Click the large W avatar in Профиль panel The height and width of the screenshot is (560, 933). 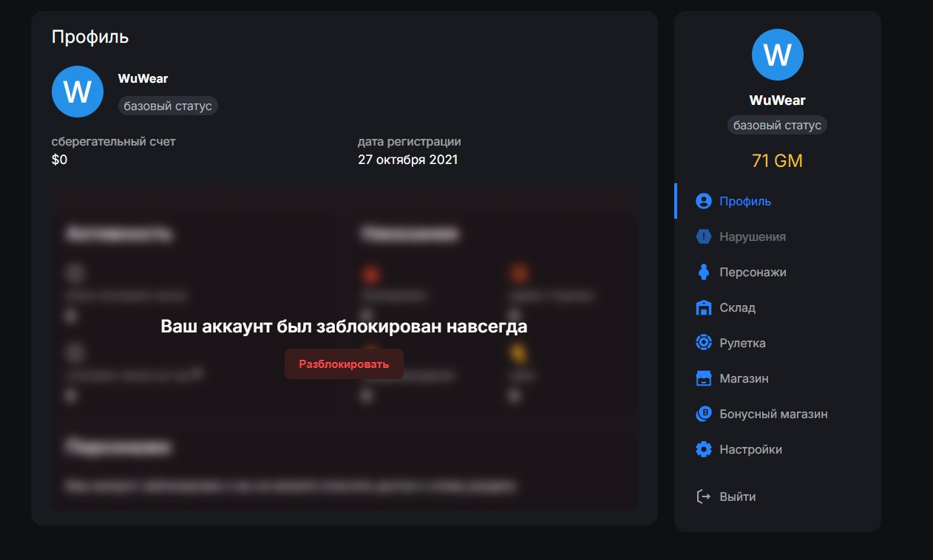point(78,92)
